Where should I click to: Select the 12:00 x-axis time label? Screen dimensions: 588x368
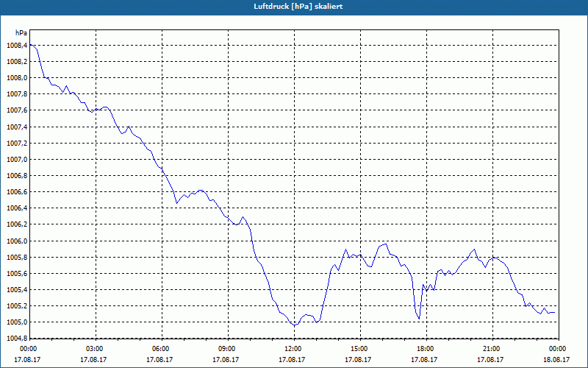(x=294, y=349)
